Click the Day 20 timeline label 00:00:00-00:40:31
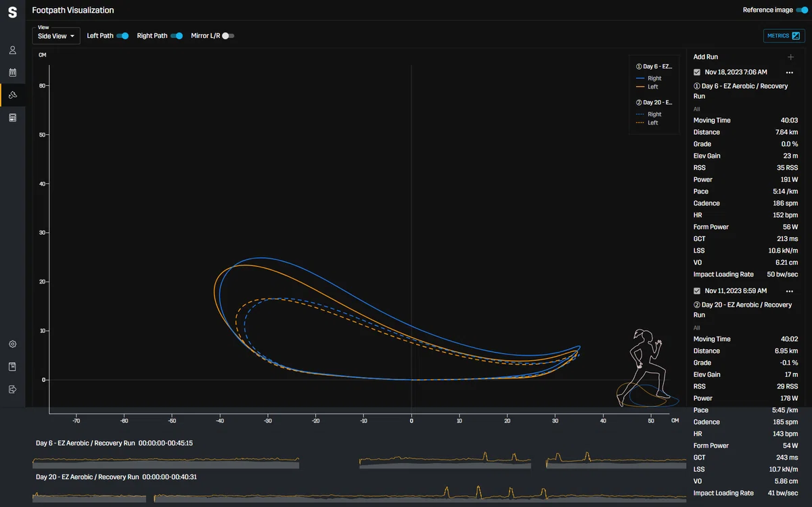Screen dimensions: 812x507 coord(169,477)
